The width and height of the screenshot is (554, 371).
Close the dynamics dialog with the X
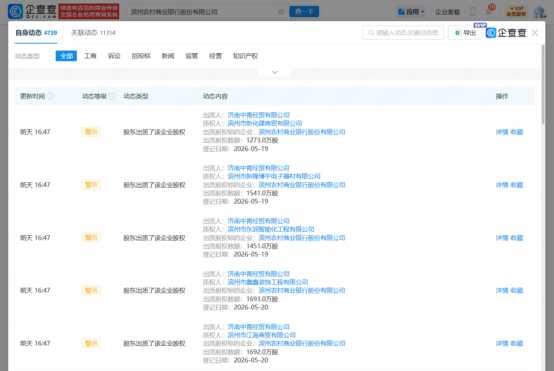535,33
